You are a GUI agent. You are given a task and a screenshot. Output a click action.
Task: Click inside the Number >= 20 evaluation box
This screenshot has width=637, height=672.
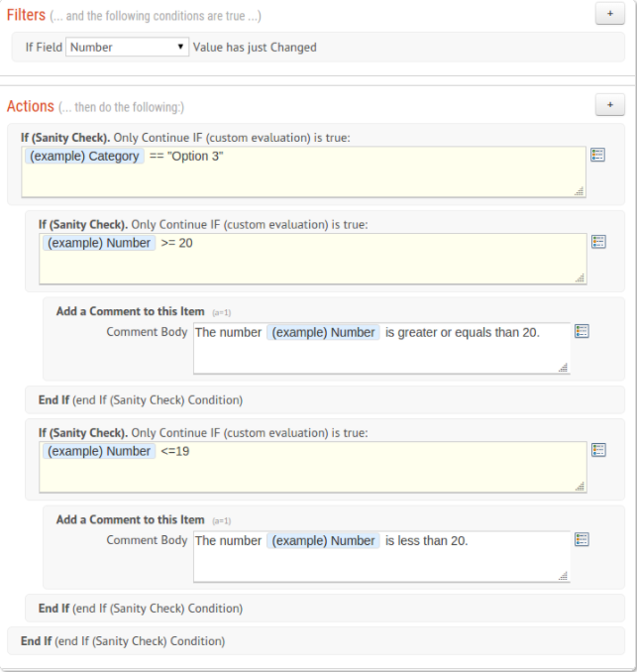click(x=313, y=259)
